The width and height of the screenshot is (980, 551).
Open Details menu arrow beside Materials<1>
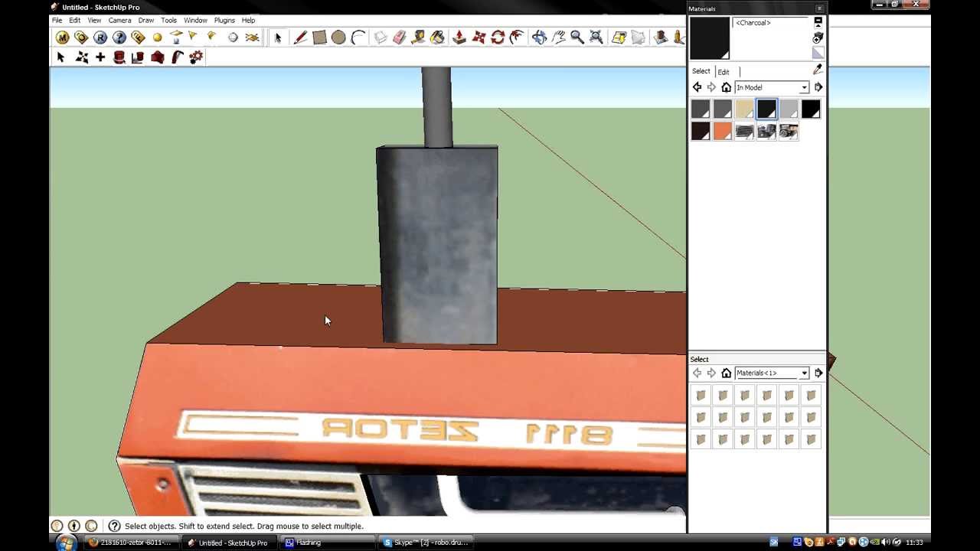(x=818, y=373)
